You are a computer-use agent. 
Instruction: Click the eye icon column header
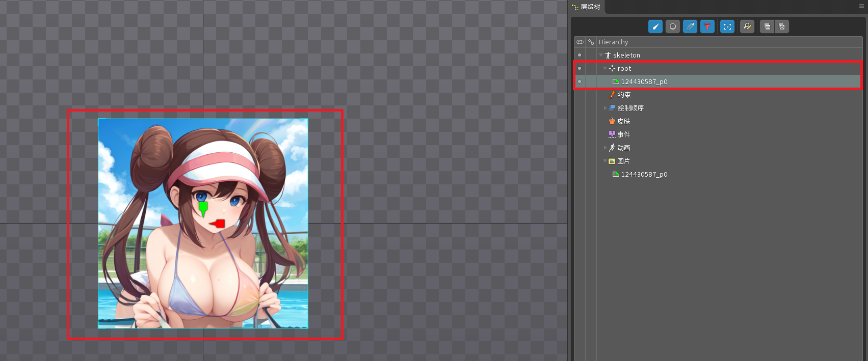(580, 42)
